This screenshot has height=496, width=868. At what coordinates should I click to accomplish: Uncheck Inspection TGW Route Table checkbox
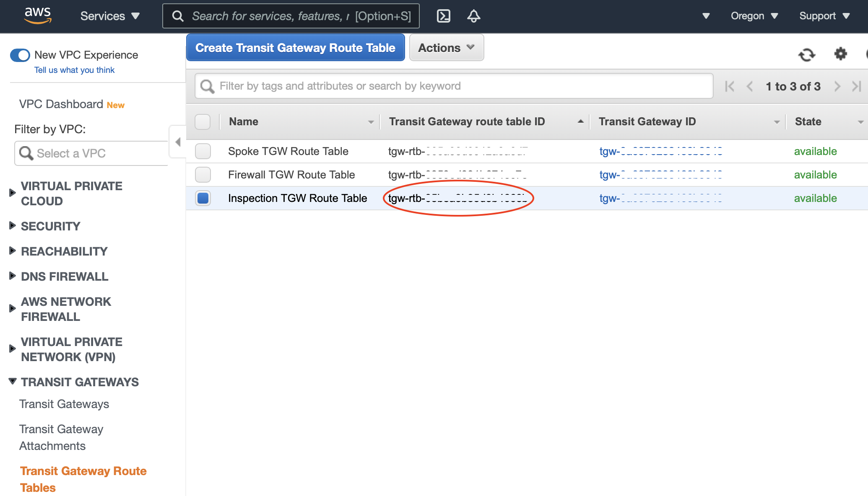tap(203, 198)
